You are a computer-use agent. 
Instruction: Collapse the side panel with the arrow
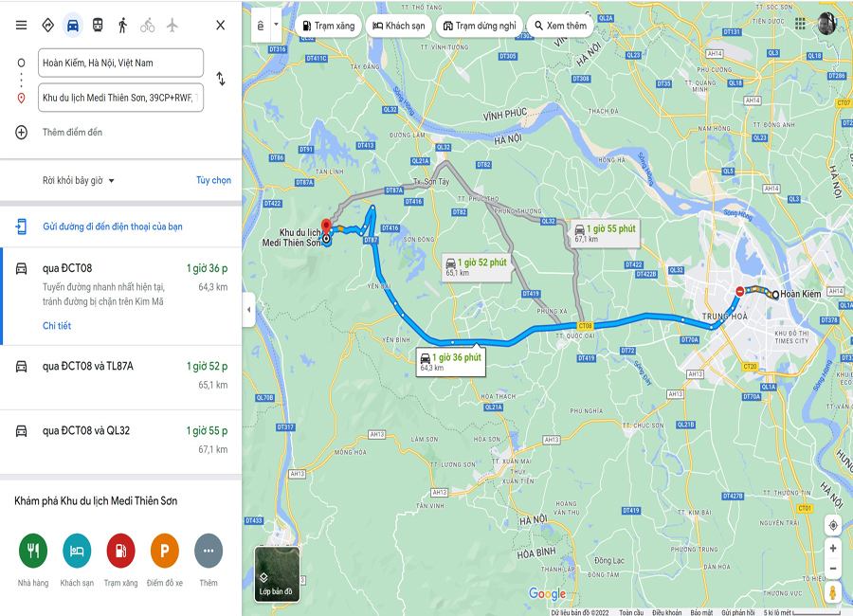(x=248, y=310)
